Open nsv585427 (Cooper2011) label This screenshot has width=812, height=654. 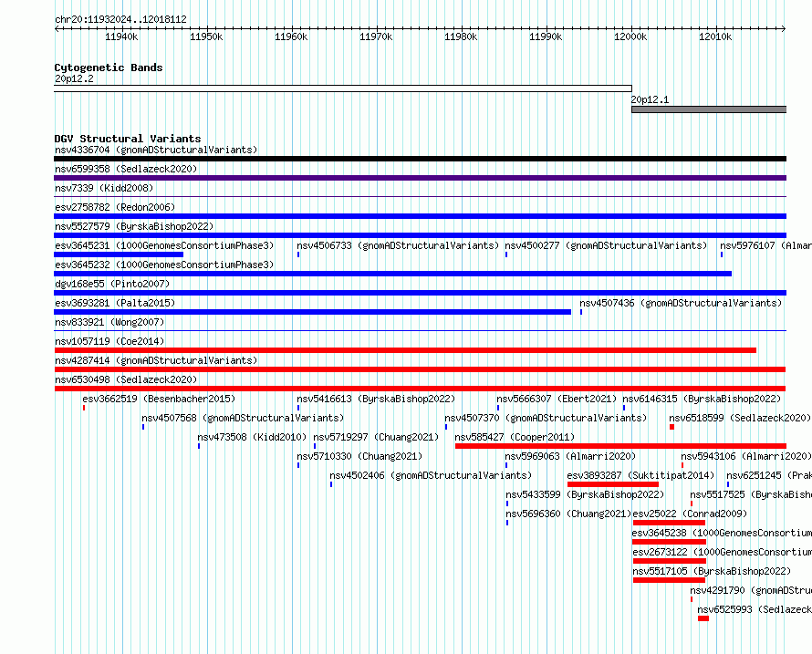click(515, 438)
